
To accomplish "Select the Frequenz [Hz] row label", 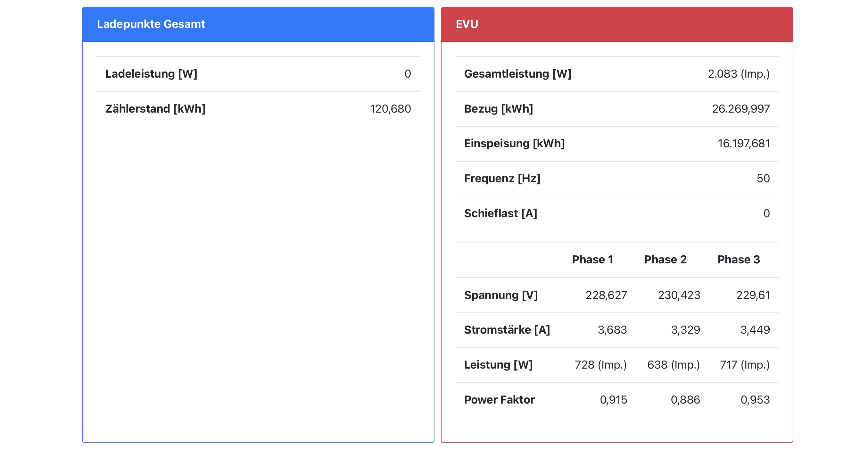I will (x=502, y=178).
